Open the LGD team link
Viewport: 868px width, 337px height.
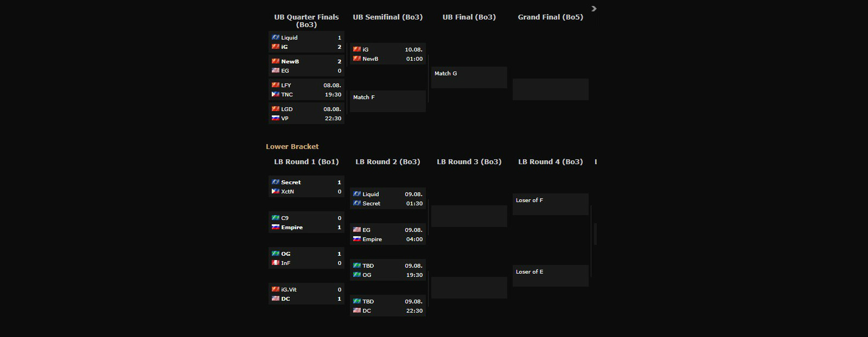click(x=287, y=109)
